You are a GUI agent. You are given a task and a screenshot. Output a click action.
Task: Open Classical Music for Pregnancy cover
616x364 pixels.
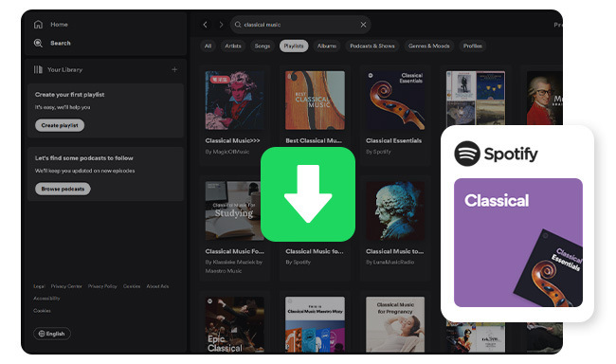395,324
